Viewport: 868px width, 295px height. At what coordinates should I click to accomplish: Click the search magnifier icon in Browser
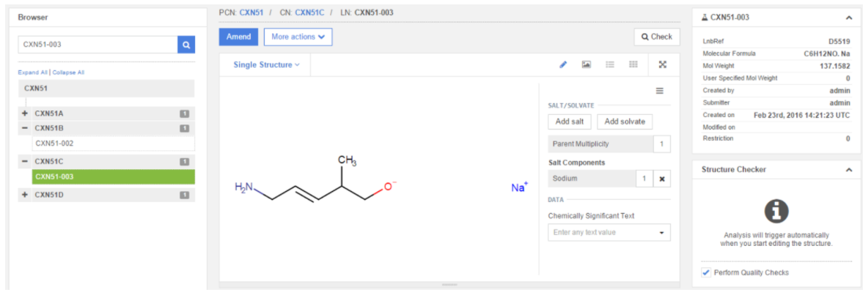186,45
